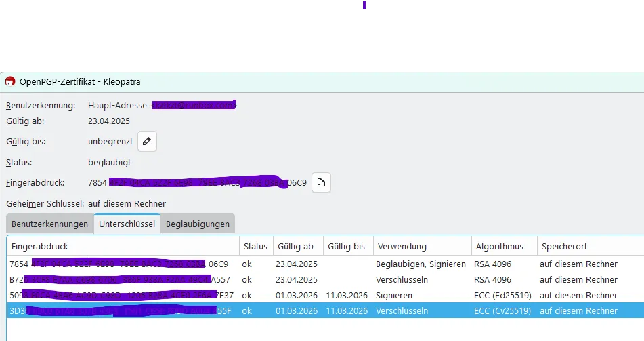
Task: Click the pencil icon to edit Gültig bis
Action: coord(147,142)
